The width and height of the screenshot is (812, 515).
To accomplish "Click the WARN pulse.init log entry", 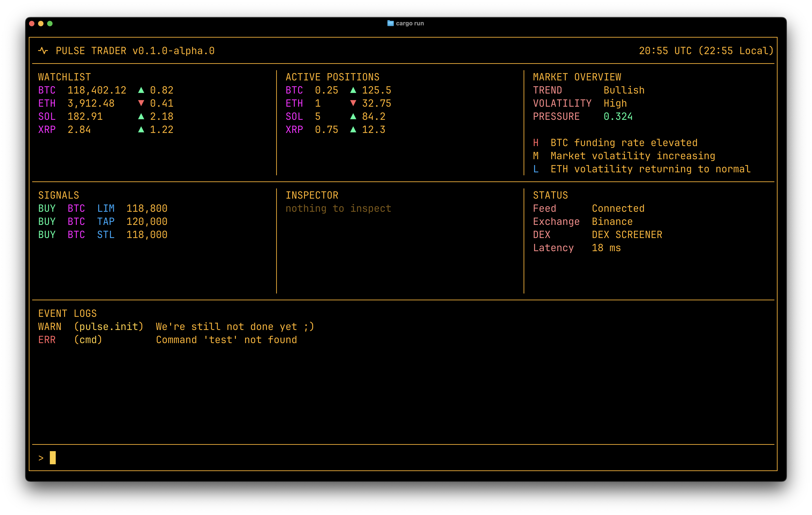I will coord(176,327).
